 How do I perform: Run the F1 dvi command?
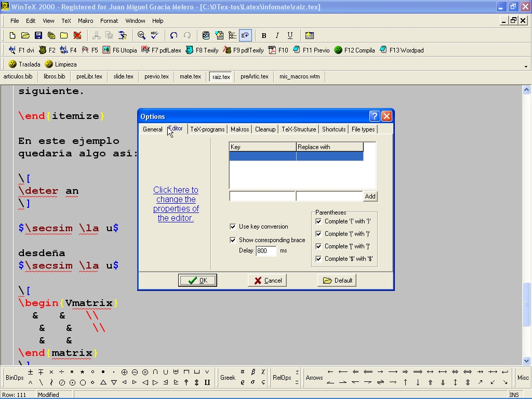coord(21,50)
